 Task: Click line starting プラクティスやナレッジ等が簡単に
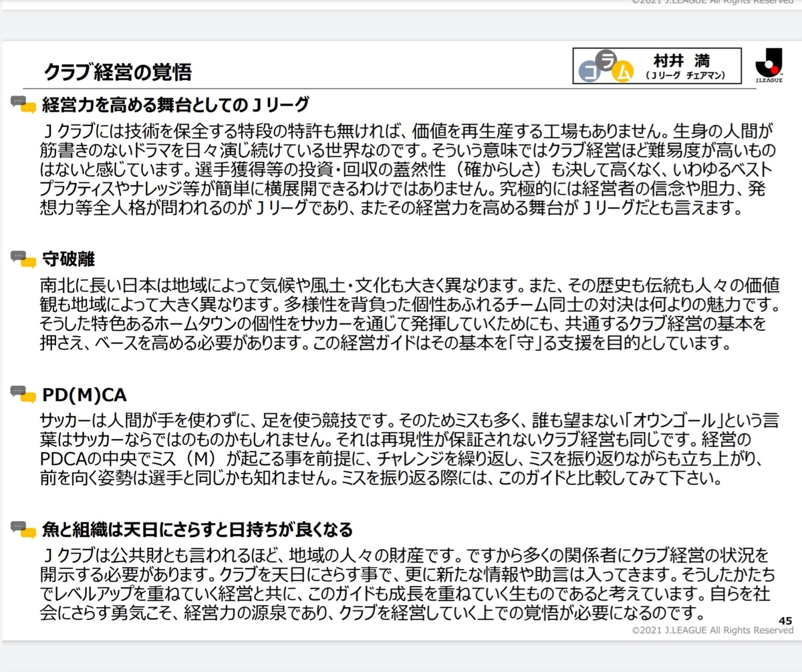pyautogui.click(x=402, y=188)
